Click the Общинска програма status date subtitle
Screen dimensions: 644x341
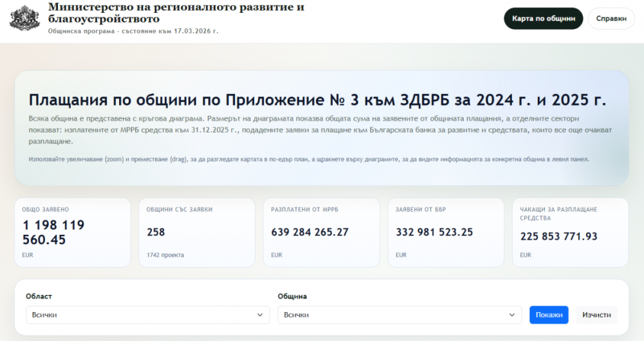coord(133,31)
